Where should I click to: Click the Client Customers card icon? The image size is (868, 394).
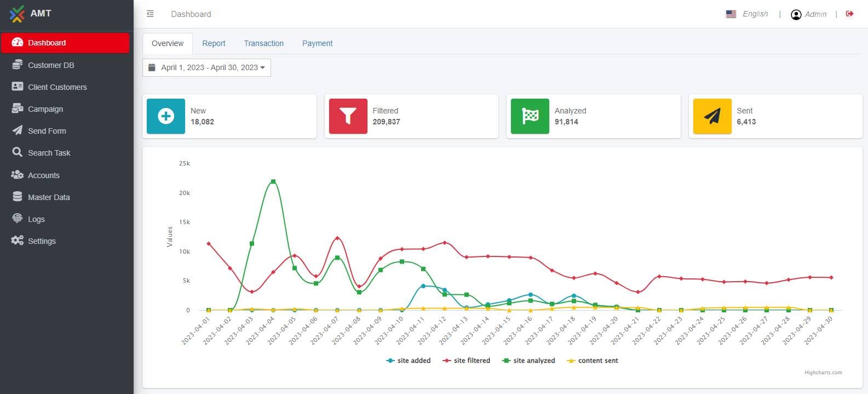[18, 87]
